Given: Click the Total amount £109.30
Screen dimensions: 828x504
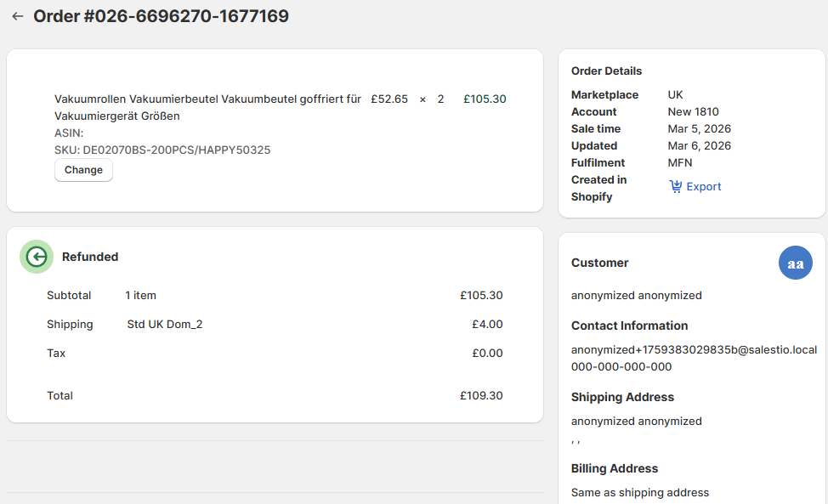Looking at the screenshot, I should pyautogui.click(x=480, y=395).
